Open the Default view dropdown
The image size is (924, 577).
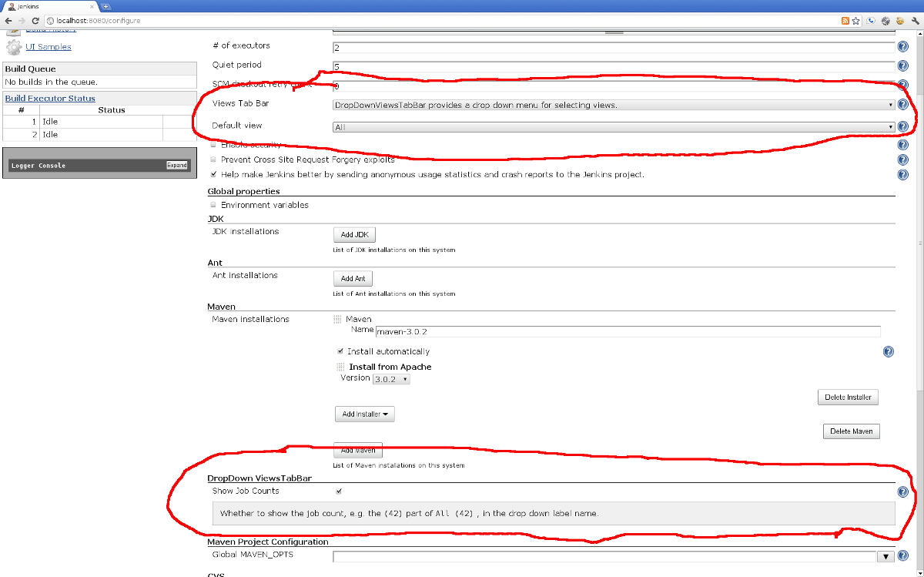coord(614,126)
